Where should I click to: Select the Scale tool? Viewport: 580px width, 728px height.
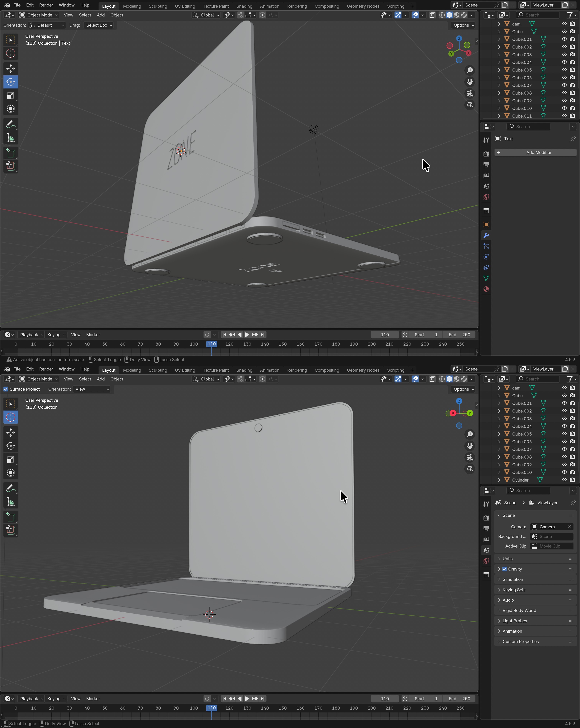click(x=11, y=95)
